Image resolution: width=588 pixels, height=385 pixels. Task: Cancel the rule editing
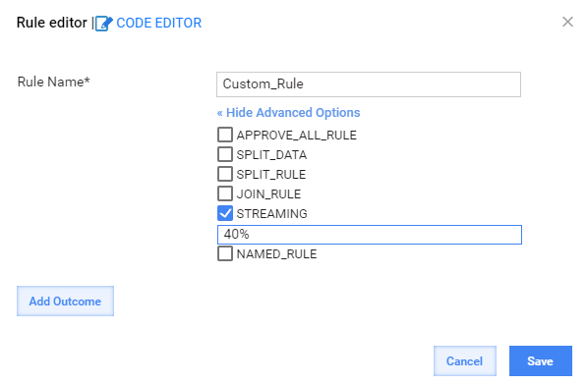(465, 361)
